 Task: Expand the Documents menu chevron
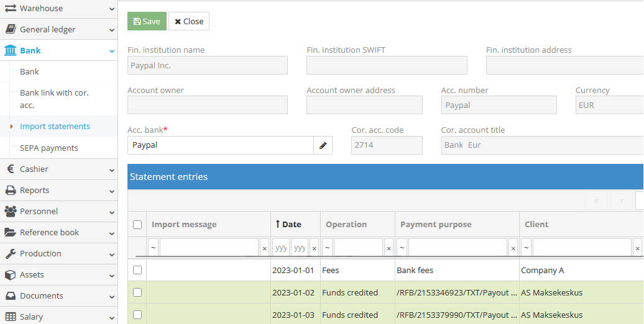(x=111, y=296)
